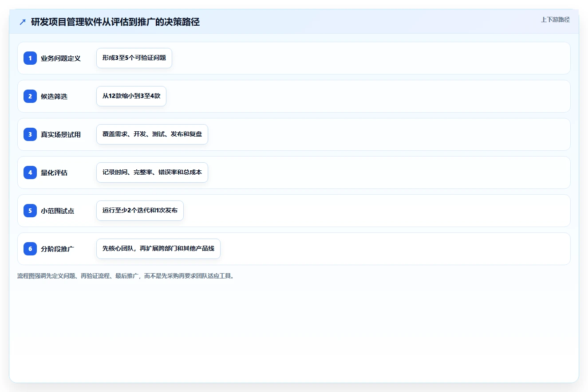The height and width of the screenshot is (392, 588).
Task: Click the 小范围试点 step label
Action: click(x=58, y=211)
